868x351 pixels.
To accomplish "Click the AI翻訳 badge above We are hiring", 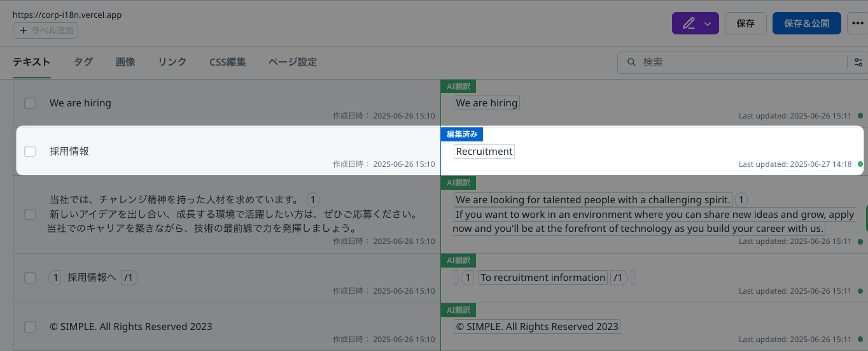I will (458, 86).
